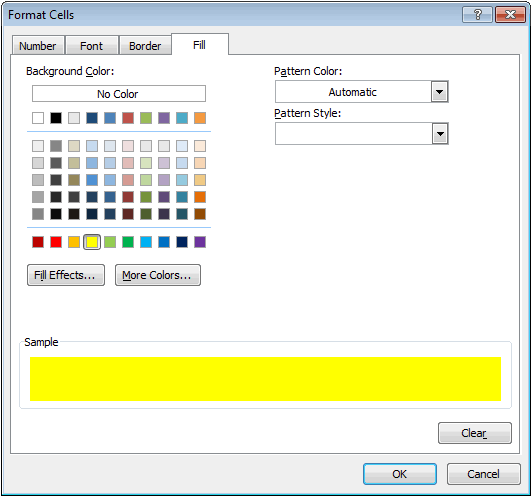Select the selected yellow standard color swatch

[x=92, y=242]
